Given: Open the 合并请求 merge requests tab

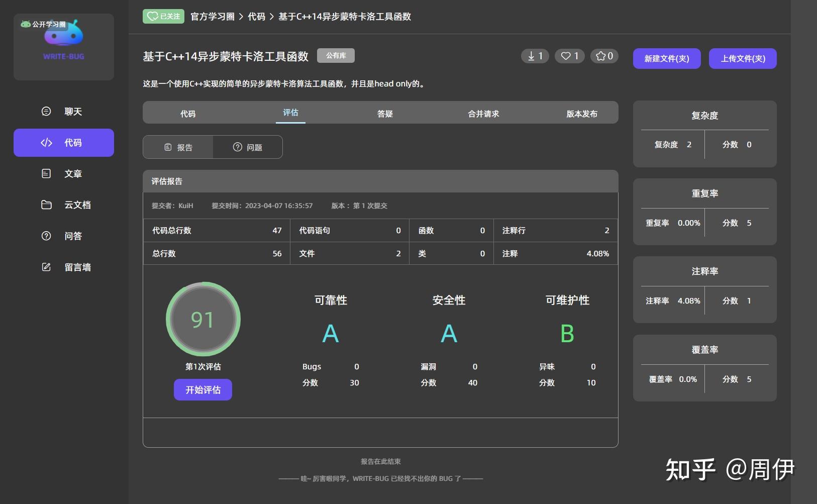Looking at the screenshot, I should click(483, 113).
